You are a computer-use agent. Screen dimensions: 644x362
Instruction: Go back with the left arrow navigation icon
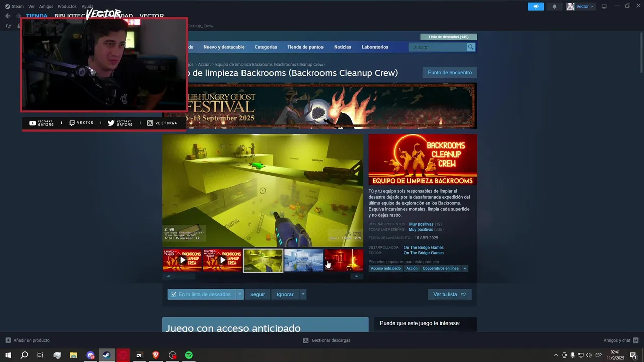(x=8, y=16)
